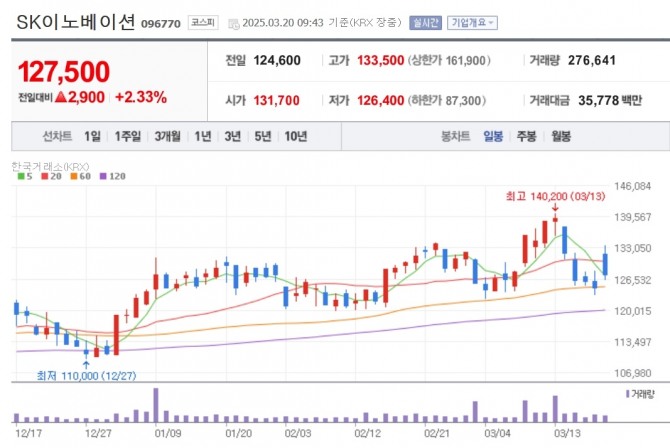The image size is (670, 448).
Task: Click the 하한가 87,300 lower limit text
Action: click(447, 100)
